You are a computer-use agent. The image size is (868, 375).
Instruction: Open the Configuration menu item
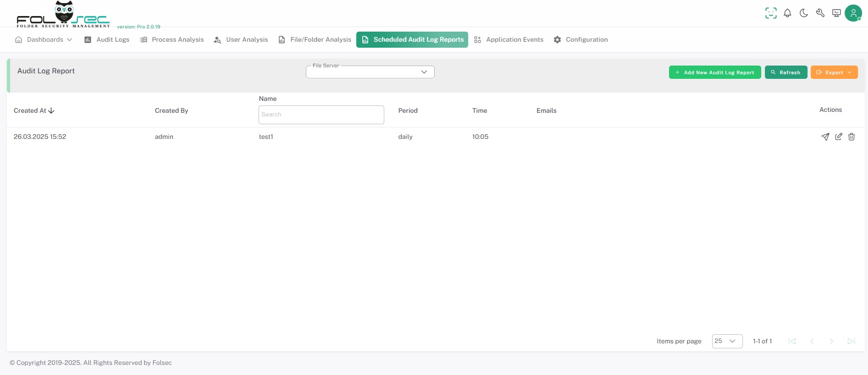point(581,39)
